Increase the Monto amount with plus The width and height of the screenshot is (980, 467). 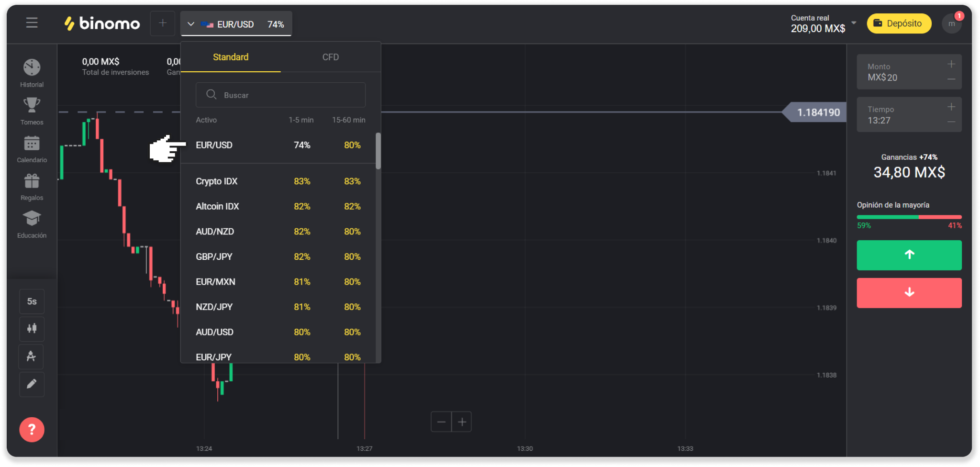[x=951, y=64]
